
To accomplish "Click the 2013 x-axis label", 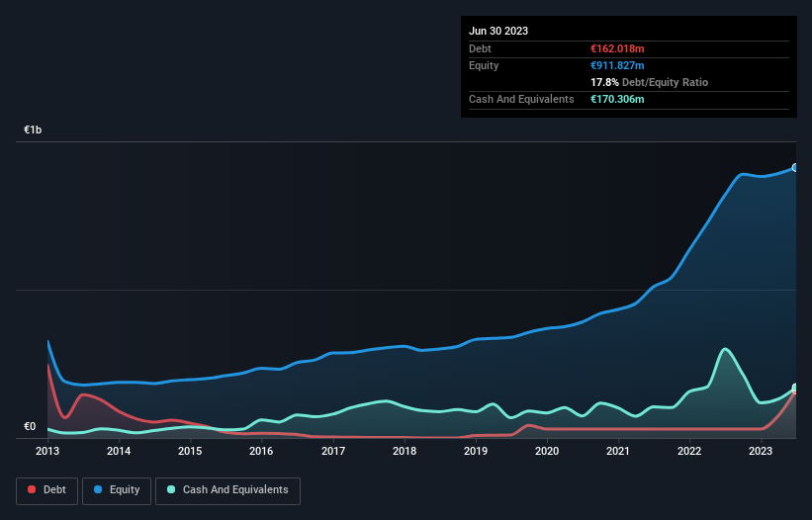I will pyautogui.click(x=47, y=451).
